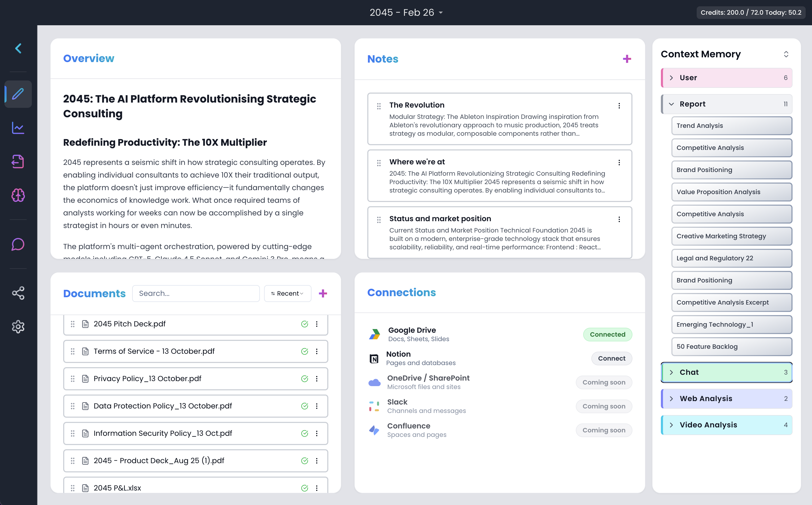Open the analytics chart sidebar icon

coord(18,128)
